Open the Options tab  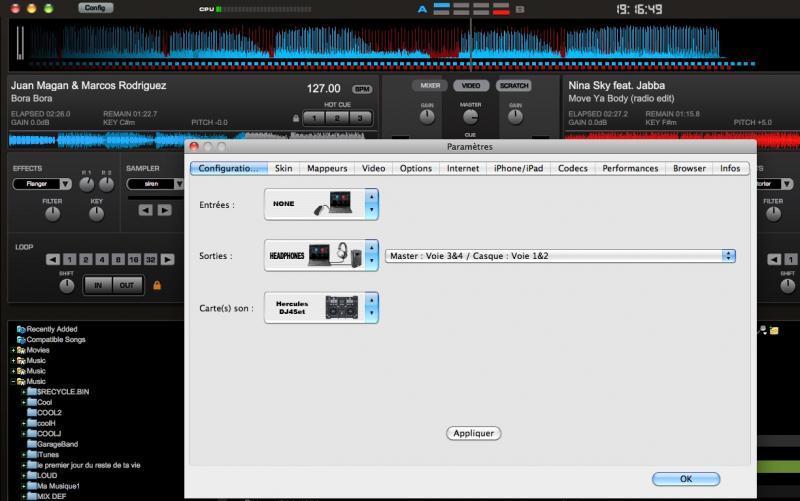(416, 168)
